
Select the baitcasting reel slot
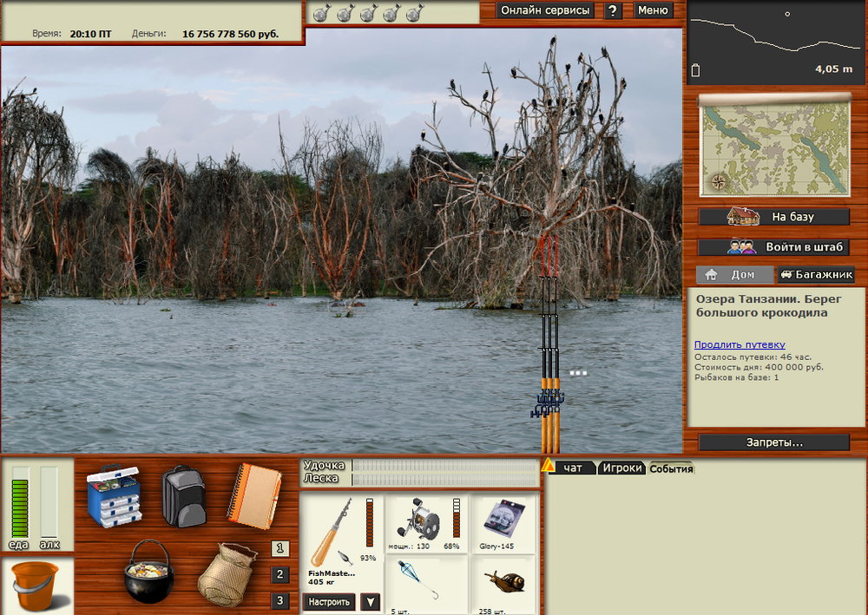click(426, 523)
